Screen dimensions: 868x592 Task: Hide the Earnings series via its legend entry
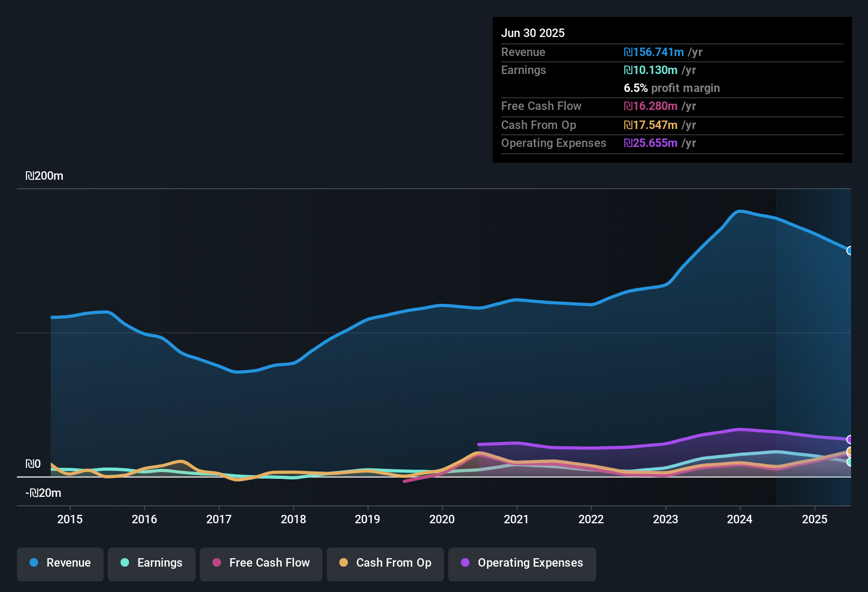[152, 563]
